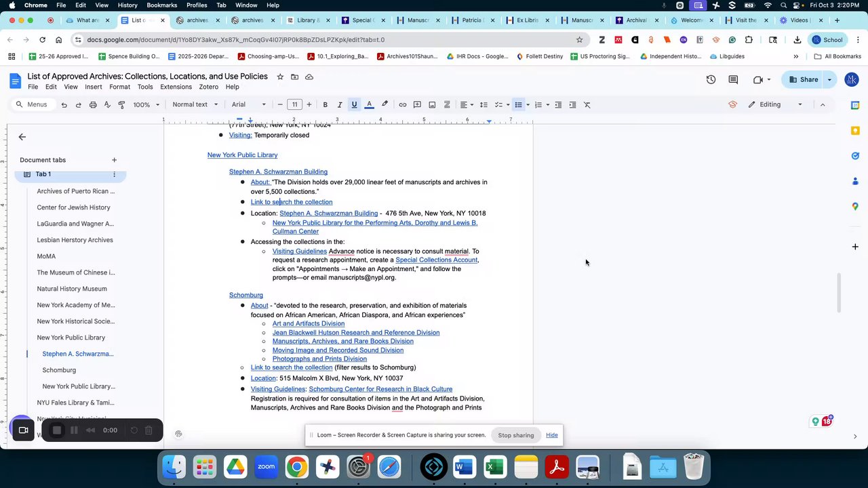The width and height of the screenshot is (868, 488).
Task: Toggle bold formatting
Action: point(325,105)
